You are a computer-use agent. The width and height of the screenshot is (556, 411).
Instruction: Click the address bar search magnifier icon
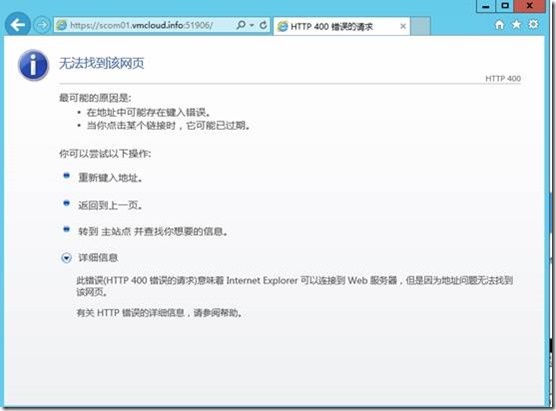241,25
